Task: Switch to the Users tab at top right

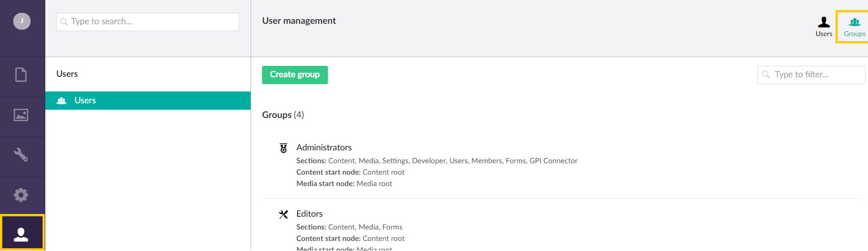Action: pos(824,27)
